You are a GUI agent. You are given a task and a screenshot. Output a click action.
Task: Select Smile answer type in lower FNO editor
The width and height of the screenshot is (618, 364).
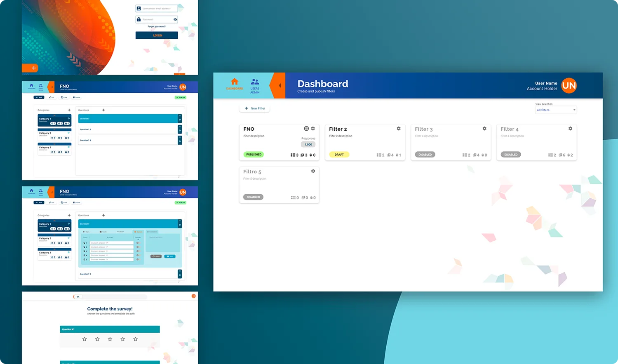(x=103, y=232)
